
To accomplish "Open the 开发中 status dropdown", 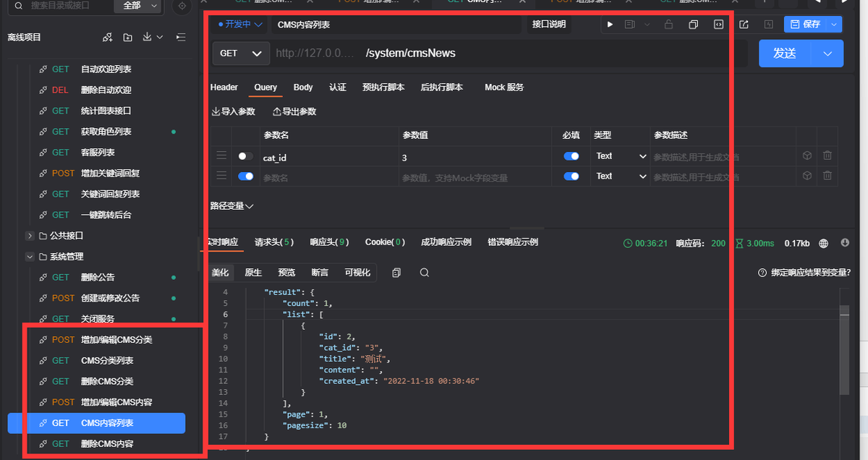I will [241, 25].
